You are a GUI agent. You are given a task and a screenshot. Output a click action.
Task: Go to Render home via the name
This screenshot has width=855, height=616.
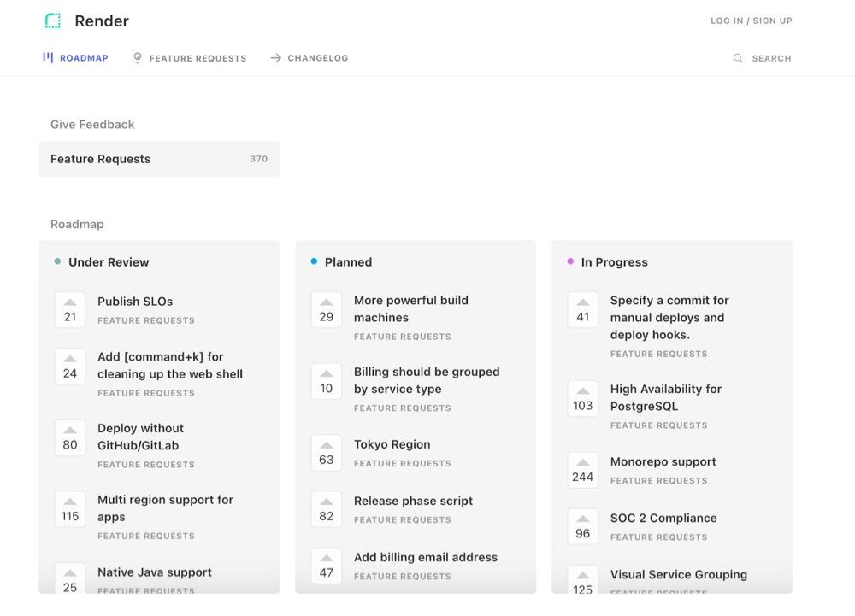pyautogui.click(x=102, y=21)
